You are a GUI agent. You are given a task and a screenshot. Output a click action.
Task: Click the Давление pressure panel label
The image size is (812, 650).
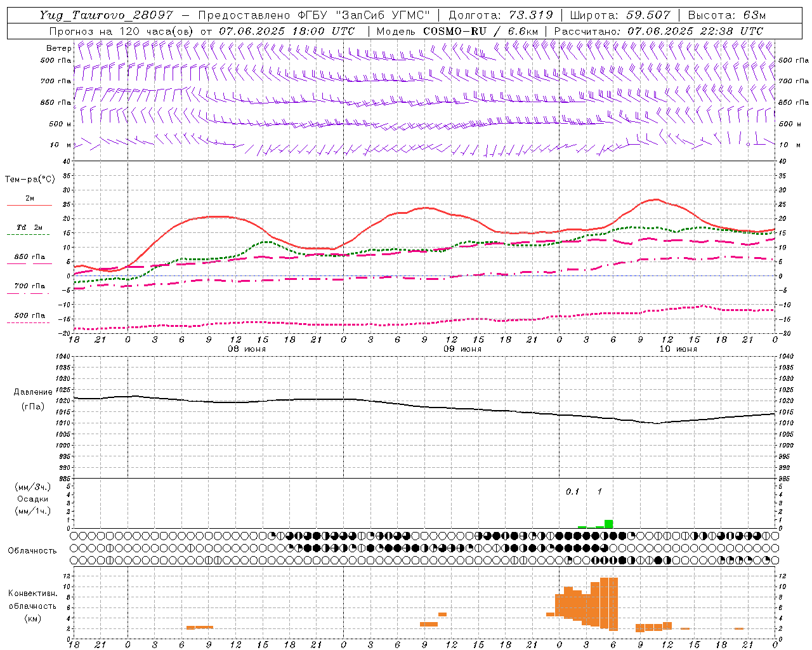pos(33,392)
